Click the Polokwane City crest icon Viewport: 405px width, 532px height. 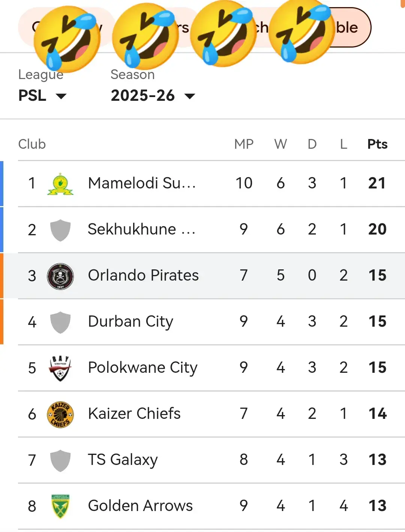(60, 368)
